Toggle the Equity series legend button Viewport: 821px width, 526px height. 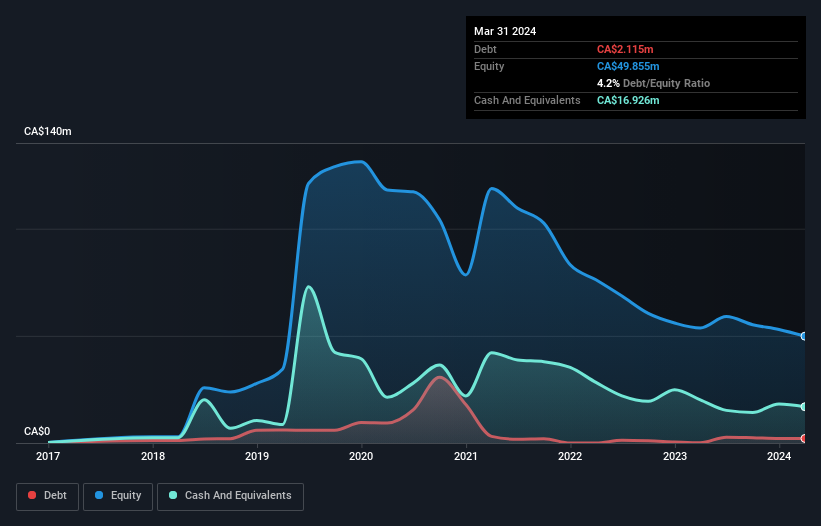coord(118,496)
